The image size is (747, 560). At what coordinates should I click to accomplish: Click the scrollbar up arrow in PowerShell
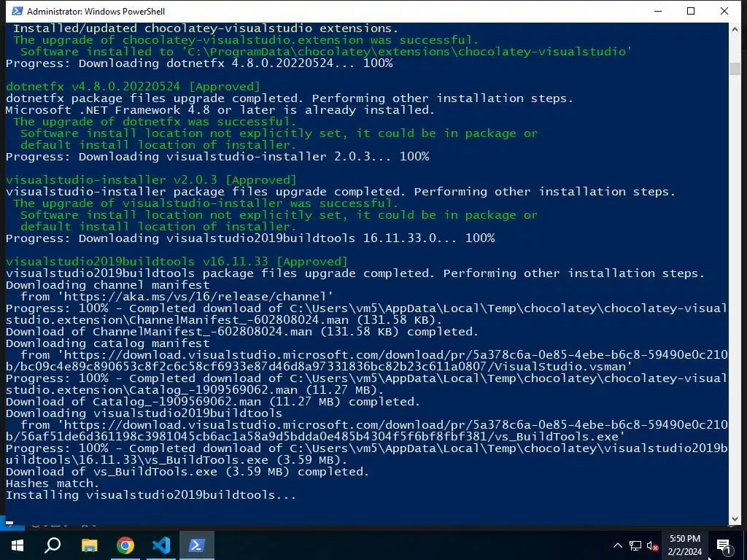click(734, 29)
